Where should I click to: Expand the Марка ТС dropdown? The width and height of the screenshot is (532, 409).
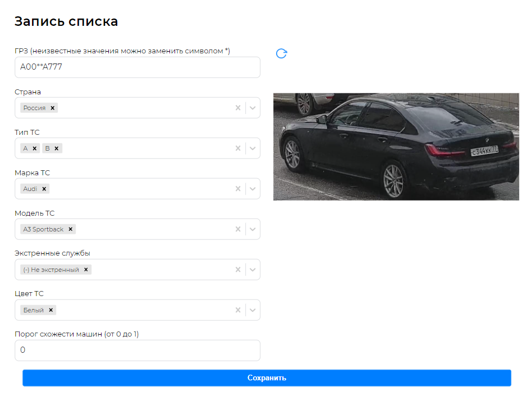coord(253,189)
